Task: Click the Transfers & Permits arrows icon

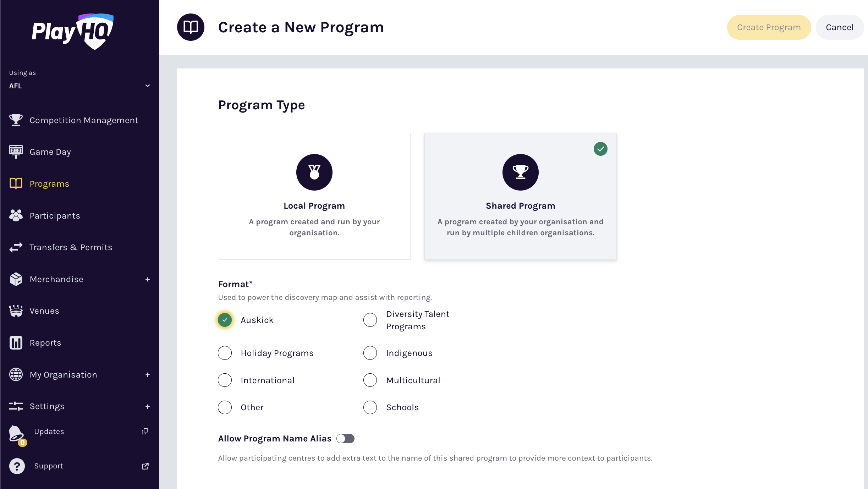Action: click(16, 247)
